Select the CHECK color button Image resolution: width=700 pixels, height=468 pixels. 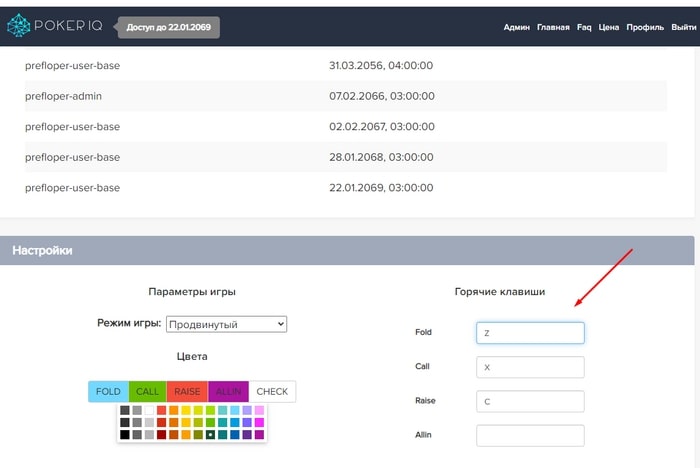click(272, 392)
